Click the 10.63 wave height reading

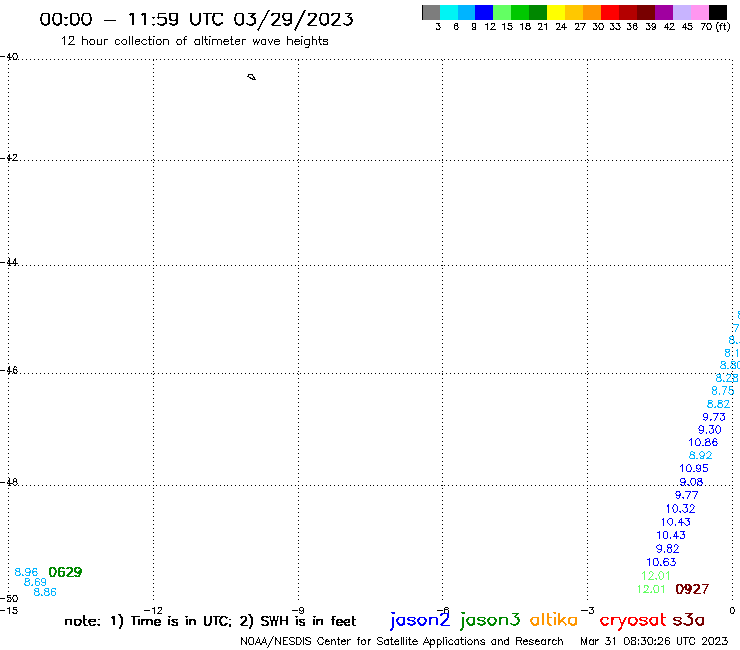(x=661, y=562)
